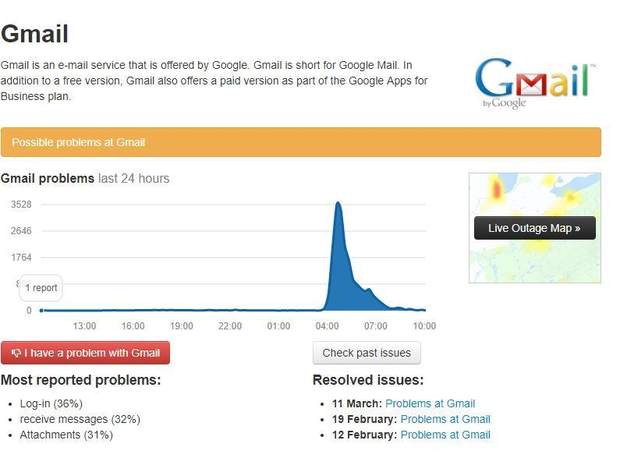
Task: Click the Gmail page heading
Action: [x=35, y=33]
